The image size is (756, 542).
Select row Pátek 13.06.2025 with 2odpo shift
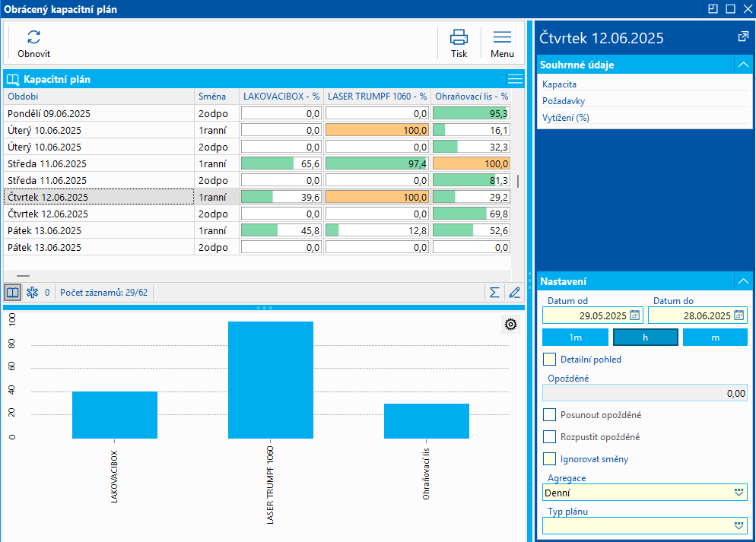(x=257, y=247)
